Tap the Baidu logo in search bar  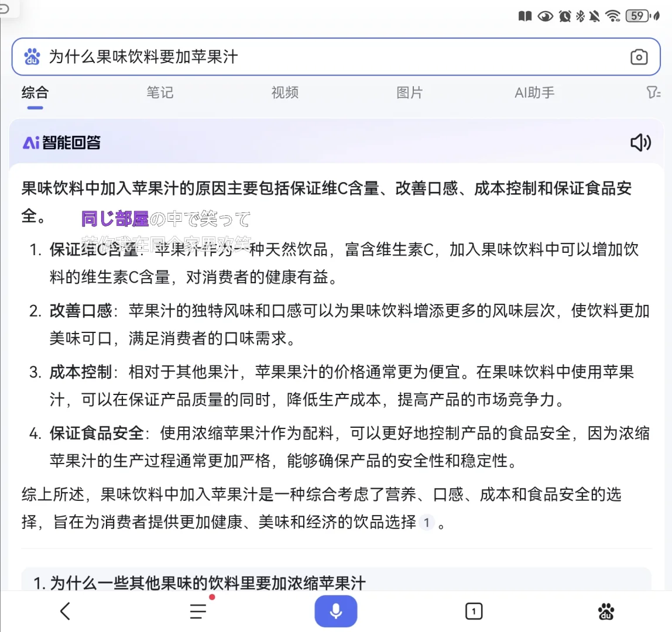click(32, 57)
